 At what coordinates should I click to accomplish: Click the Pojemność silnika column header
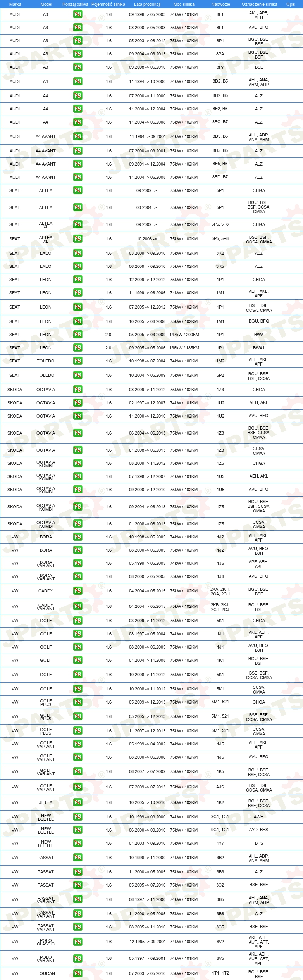pyautogui.click(x=108, y=4)
